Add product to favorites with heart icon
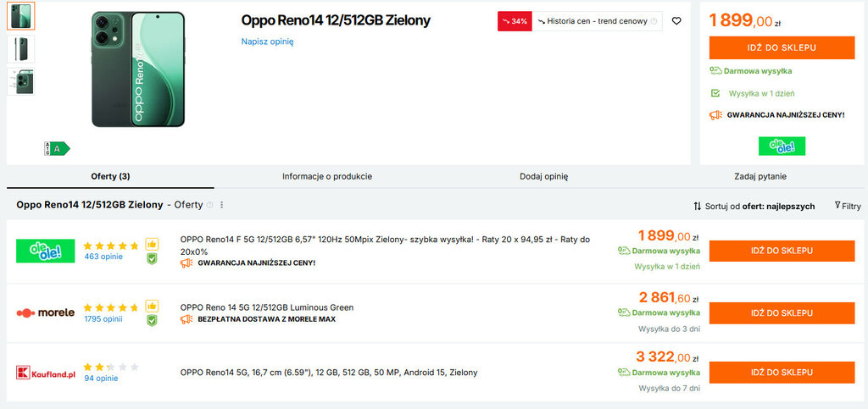 click(x=676, y=21)
